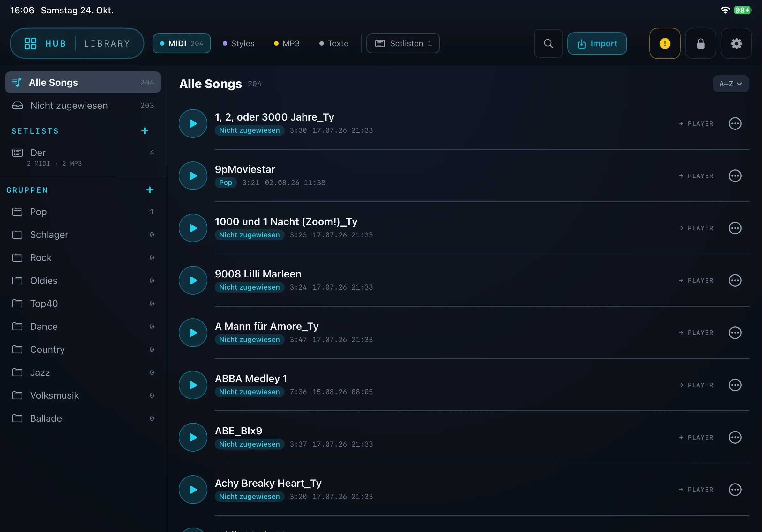The width and height of the screenshot is (762, 532).
Task: Open the Ballade group folder
Action: 83,418
